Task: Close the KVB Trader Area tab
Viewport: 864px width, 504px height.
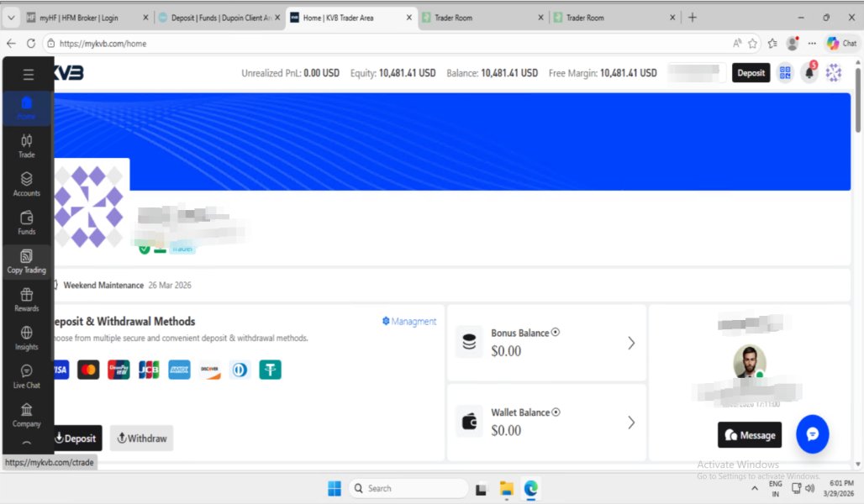Action: 408,18
